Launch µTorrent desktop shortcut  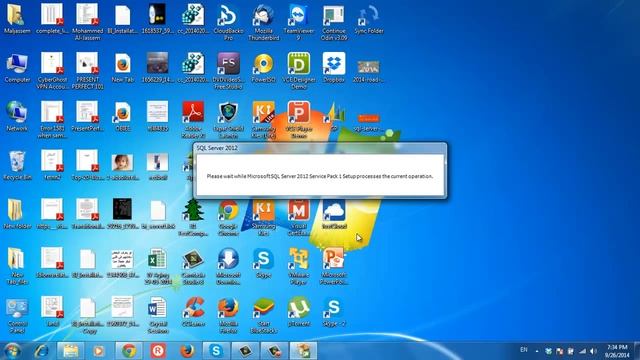[x=299, y=312]
